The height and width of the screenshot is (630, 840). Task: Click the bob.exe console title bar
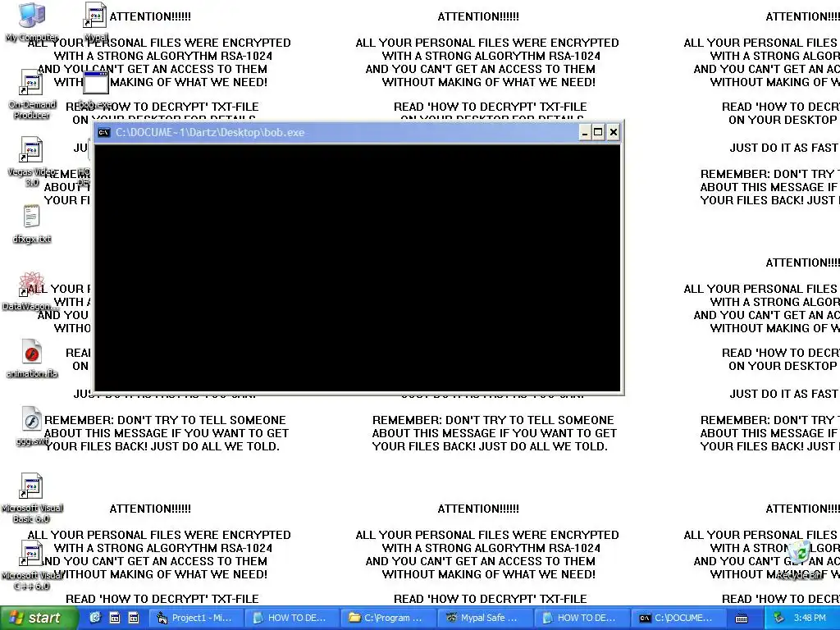point(343,132)
